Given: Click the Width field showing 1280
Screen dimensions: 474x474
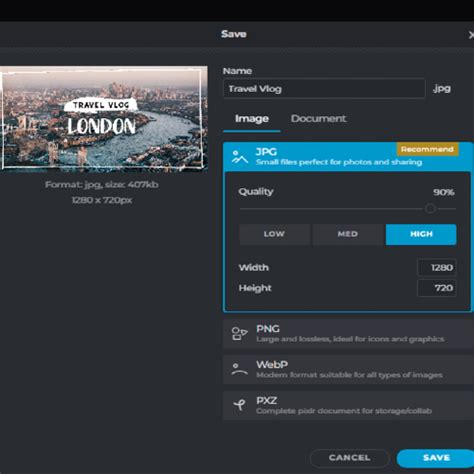Looking at the screenshot, I should tap(437, 268).
